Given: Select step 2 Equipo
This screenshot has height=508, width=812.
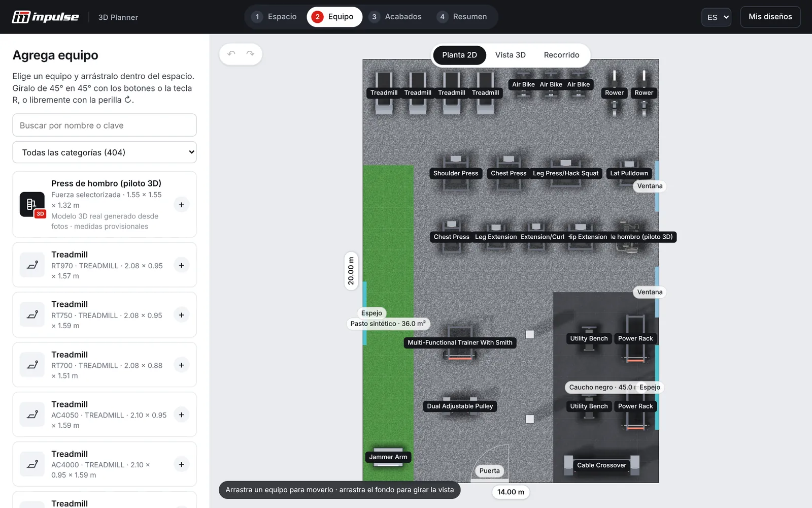Looking at the screenshot, I should click(334, 17).
